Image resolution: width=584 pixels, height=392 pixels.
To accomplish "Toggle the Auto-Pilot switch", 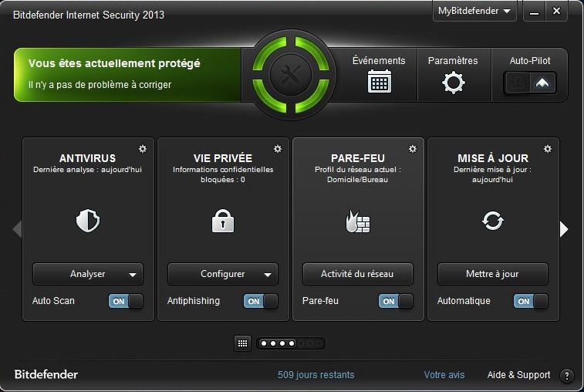I will pyautogui.click(x=530, y=83).
